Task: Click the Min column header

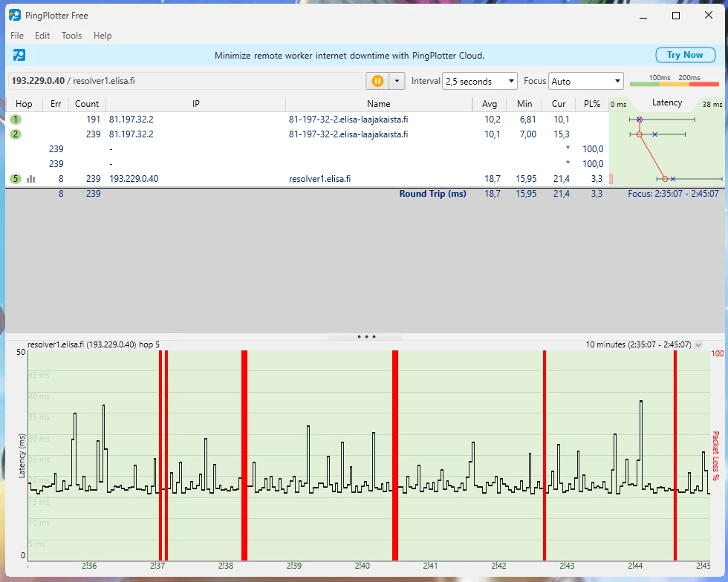Action: 524,104
